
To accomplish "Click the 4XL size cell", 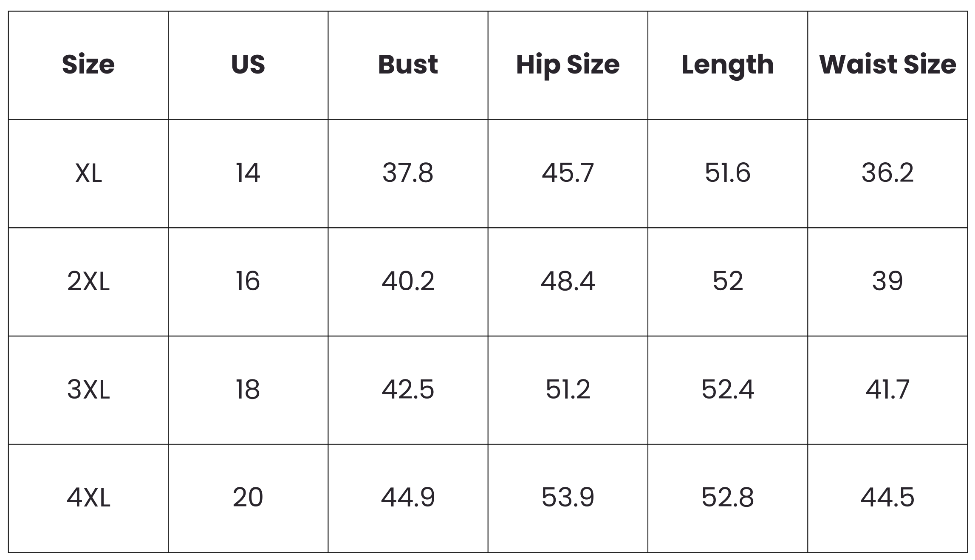I will (88, 498).
